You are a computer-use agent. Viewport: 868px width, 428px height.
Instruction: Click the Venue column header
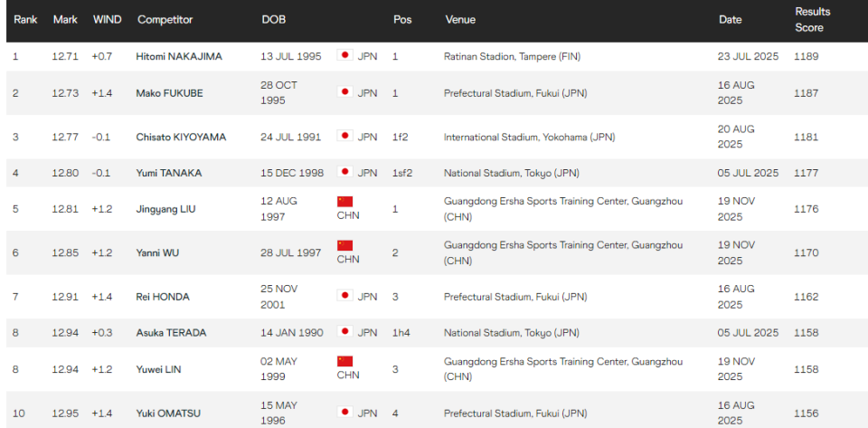[460, 20]
